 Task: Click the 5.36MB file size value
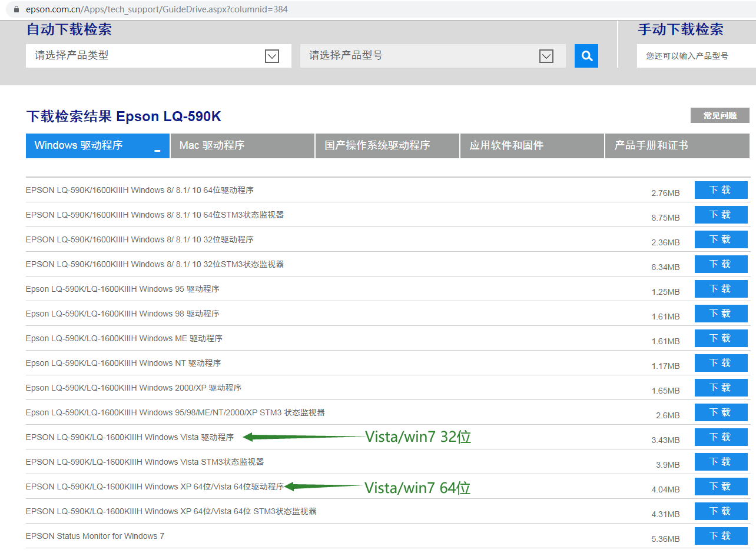point(665,539)
